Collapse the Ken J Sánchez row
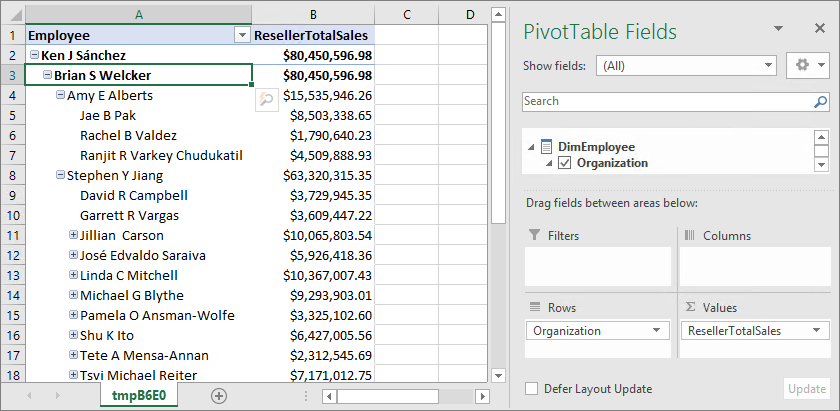This screenshot has width=840, height=411. pyautogui.click(x=34, y=55)
